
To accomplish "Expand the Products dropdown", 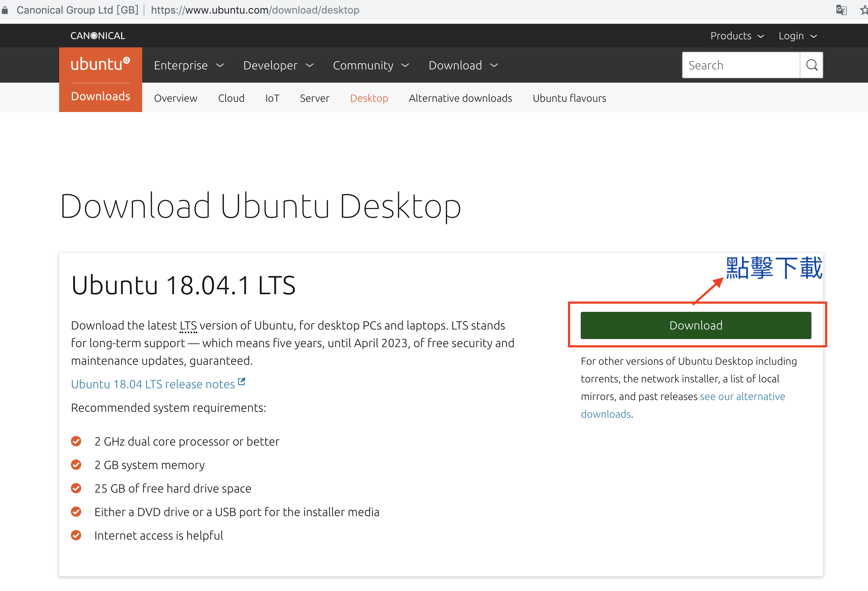I will pyautogui.click(x=737, y=36).
